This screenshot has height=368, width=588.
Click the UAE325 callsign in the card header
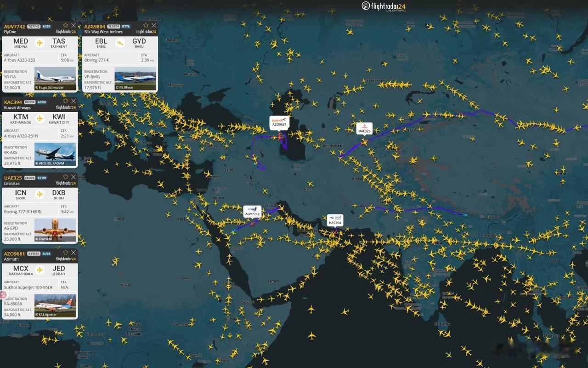pos(13,178)
